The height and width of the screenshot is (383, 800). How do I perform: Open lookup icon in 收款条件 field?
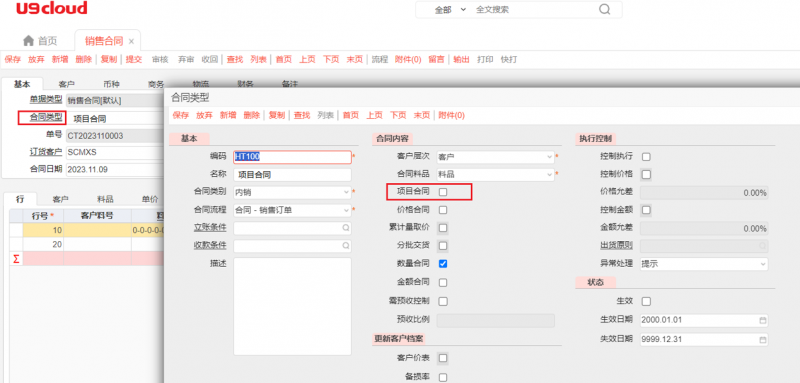345,246
